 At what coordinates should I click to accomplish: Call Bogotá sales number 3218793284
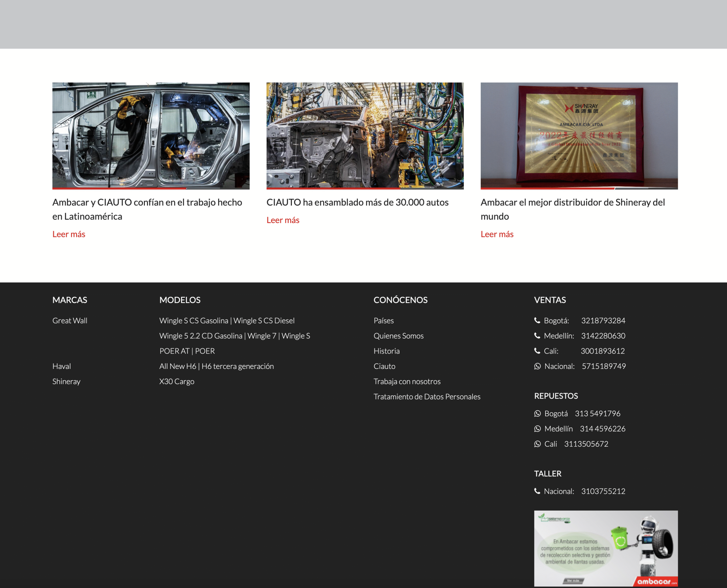pyautogui.click(x=603, y=320)
